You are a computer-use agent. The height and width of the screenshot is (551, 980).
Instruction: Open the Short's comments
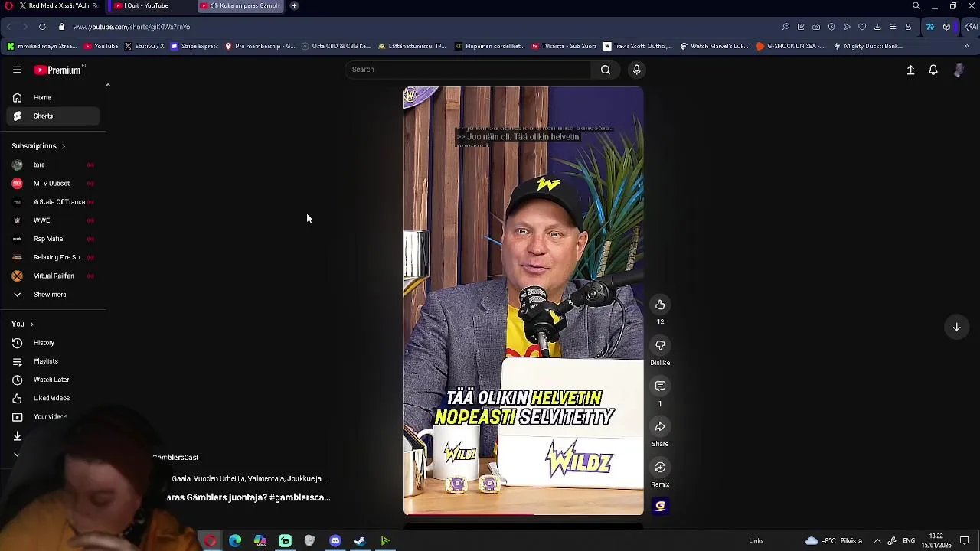(x=660, y=386)
